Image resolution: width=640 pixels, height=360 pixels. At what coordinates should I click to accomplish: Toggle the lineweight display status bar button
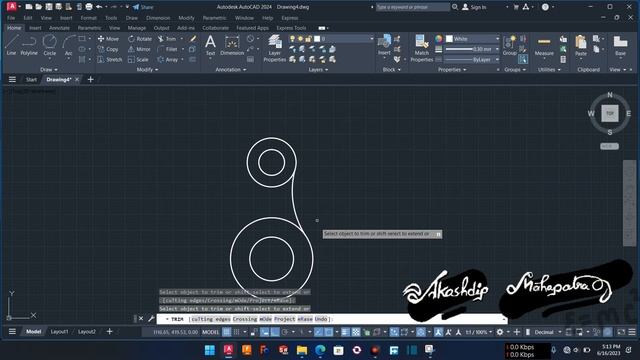346,332
